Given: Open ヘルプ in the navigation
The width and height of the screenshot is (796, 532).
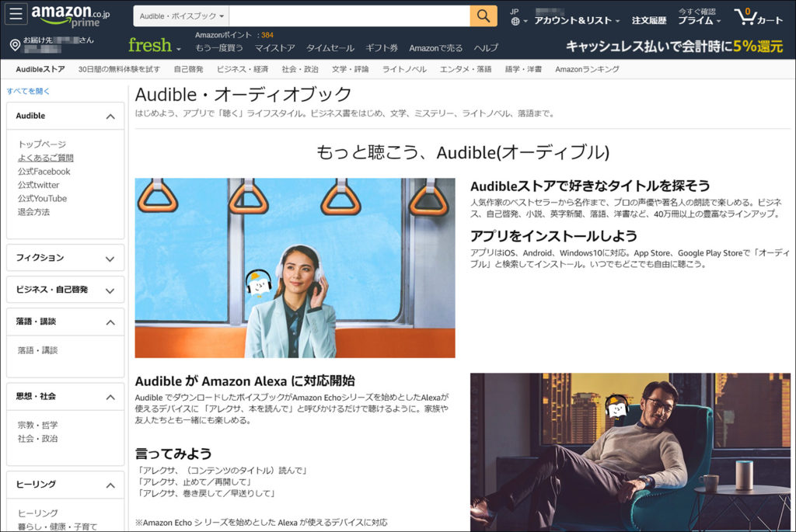Looking at the screenshot, I should pyautogui.click(x=486, y=48).
